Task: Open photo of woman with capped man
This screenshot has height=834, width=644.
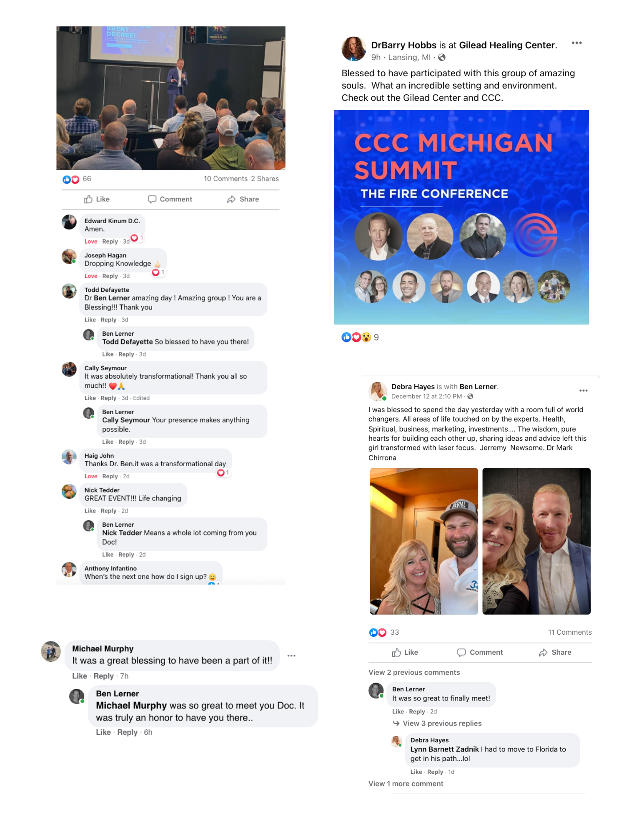Action: tap(424, 541)
